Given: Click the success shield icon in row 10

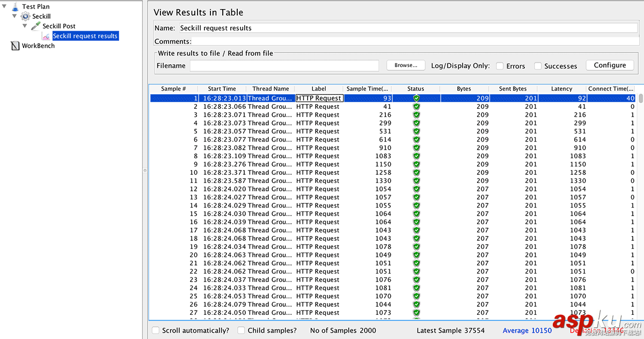Looking at the screenshot, I should click(416, 172).
